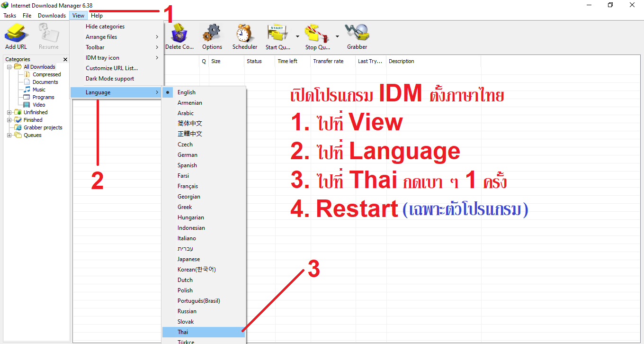
Task: Select the Queues folder
Action: pyautogui.click(x=32, y=135)
